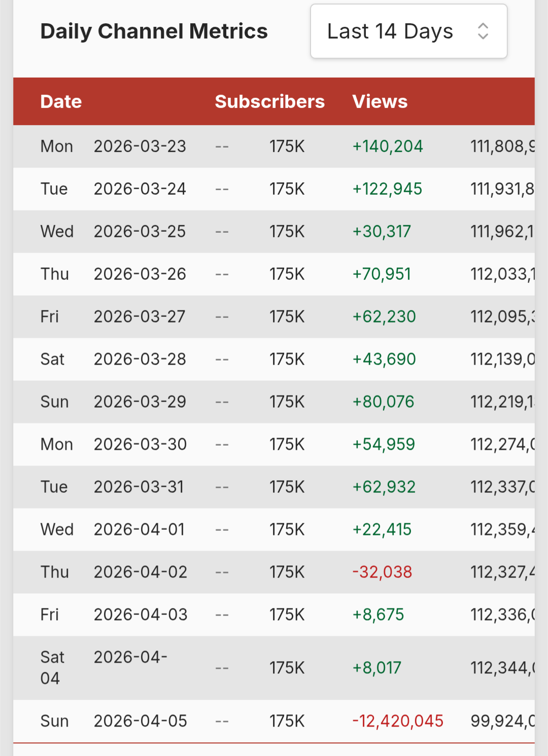Viewport: 548px width, 756px height.
Task: Select the 2026-03-23 date cell
Action: click(140, 147)
